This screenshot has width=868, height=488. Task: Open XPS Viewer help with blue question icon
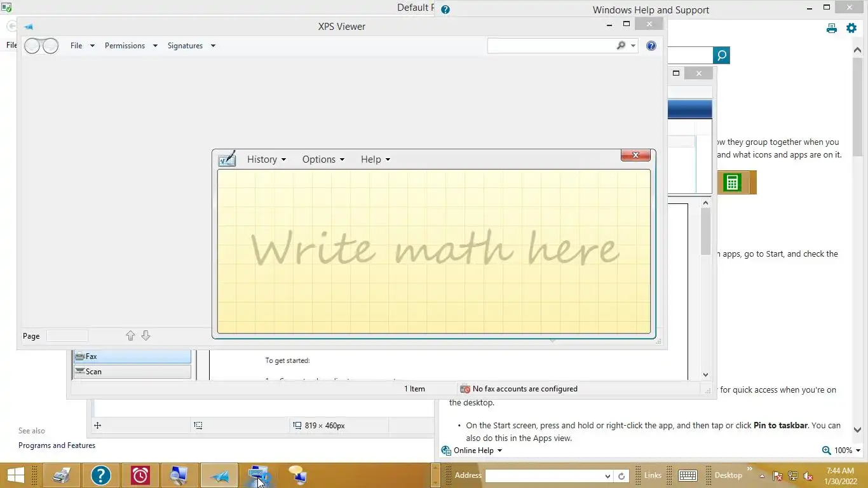[x=651, y=46]
